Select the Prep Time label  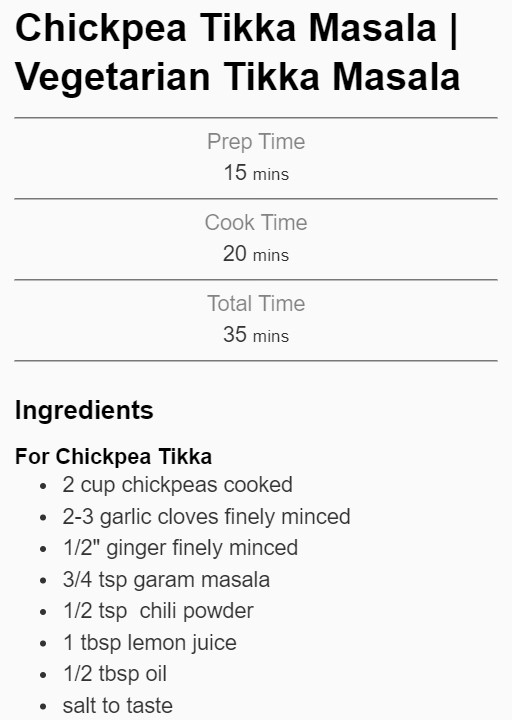click(256, 142)
